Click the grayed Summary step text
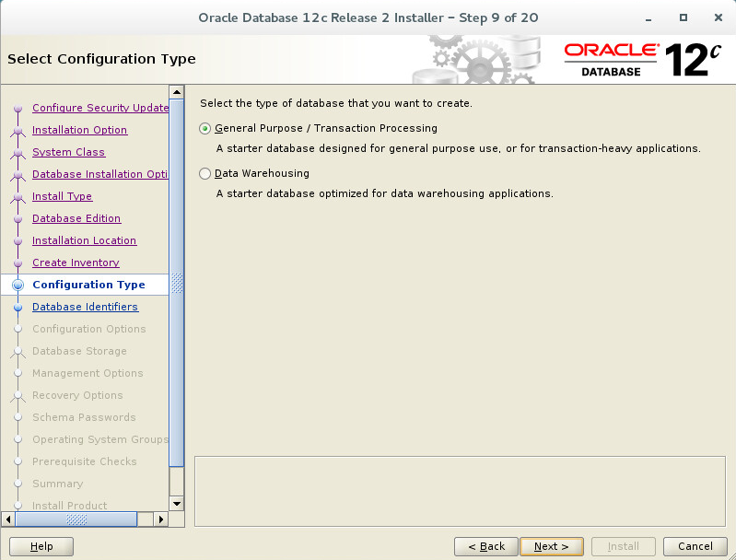Screen dimensions: 736x560 57,484
